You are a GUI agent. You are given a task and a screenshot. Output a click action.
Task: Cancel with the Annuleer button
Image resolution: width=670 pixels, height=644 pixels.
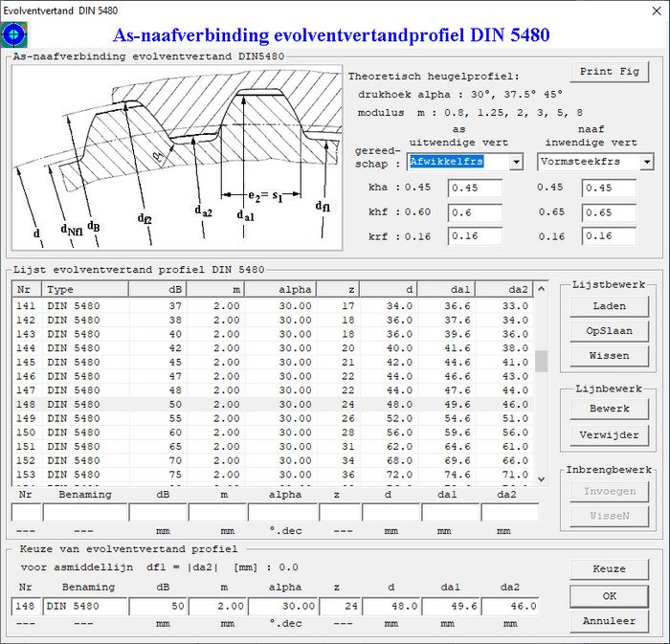pyautogui.click(x=610, y=621)
